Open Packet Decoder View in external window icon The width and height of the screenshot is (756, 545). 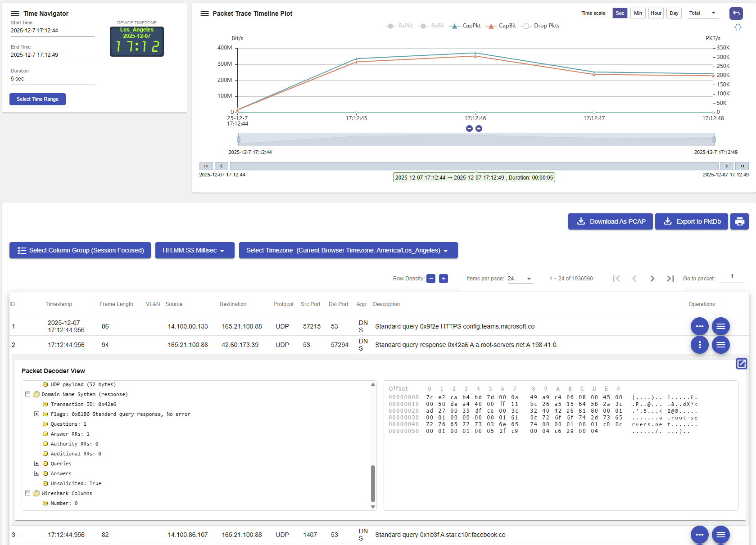pos(742,364)
